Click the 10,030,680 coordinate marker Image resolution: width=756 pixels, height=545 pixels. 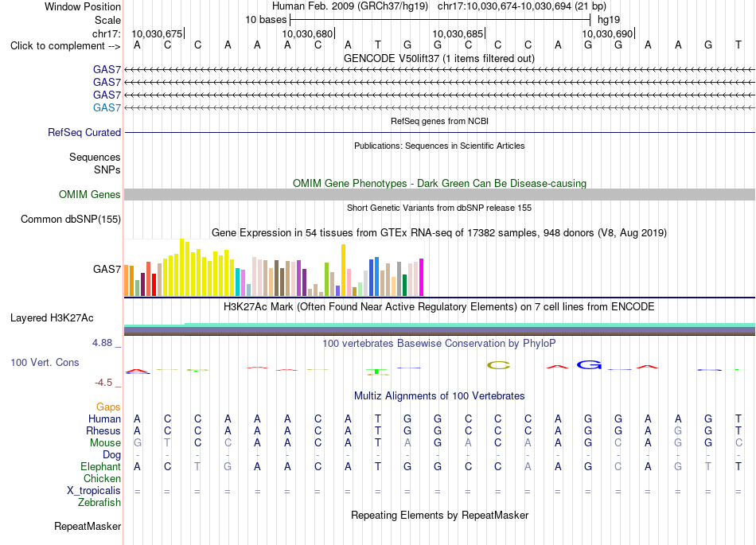coord(308,33)
